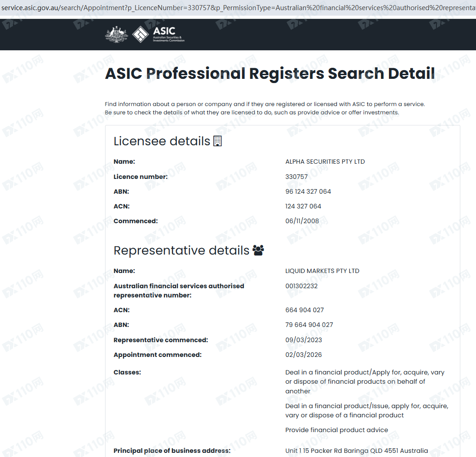Select commenced date 06/11/2008
476x457 pixels.
[302, 221]
